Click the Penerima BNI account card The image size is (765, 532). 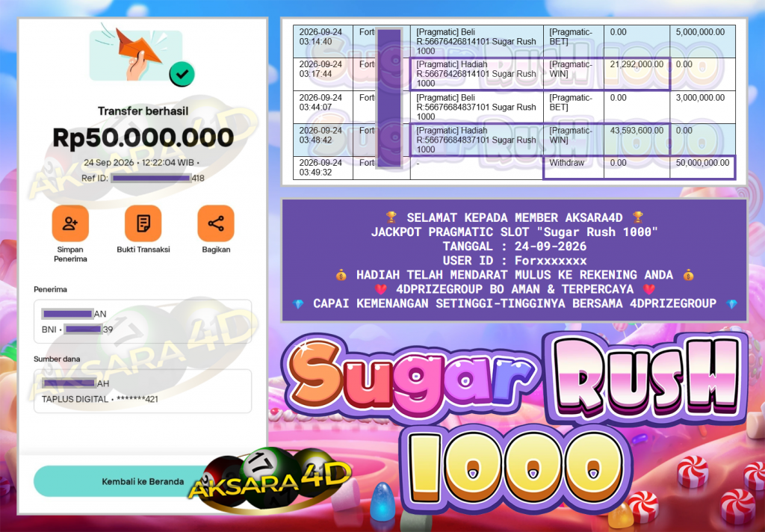[x=143, y=321]
